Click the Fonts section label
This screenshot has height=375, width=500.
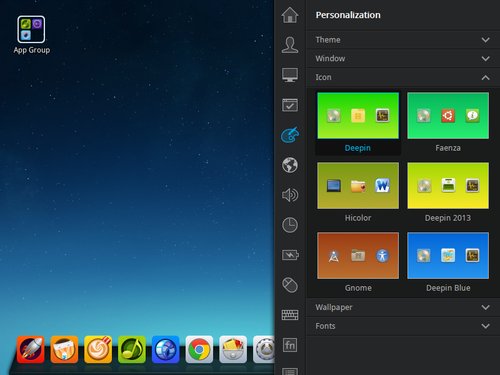(325, 326)
